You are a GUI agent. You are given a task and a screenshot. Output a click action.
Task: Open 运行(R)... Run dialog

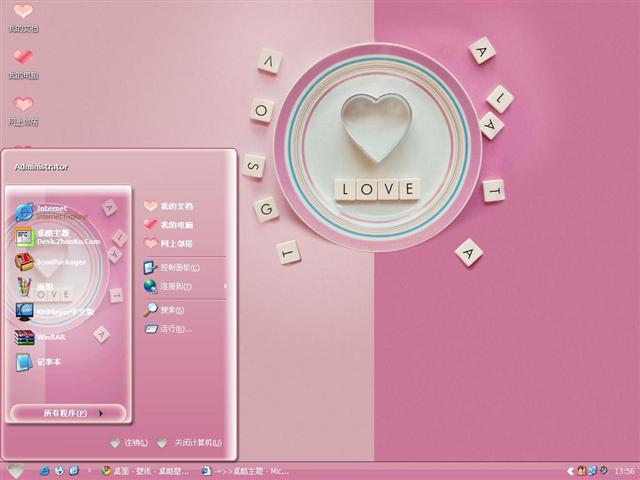168,329
